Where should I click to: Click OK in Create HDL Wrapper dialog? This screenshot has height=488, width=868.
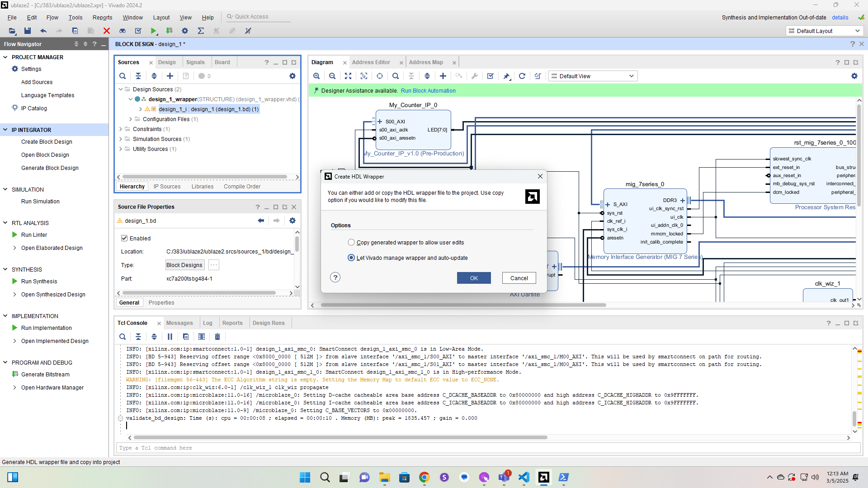pyautogui.click(x=473, y=278)
